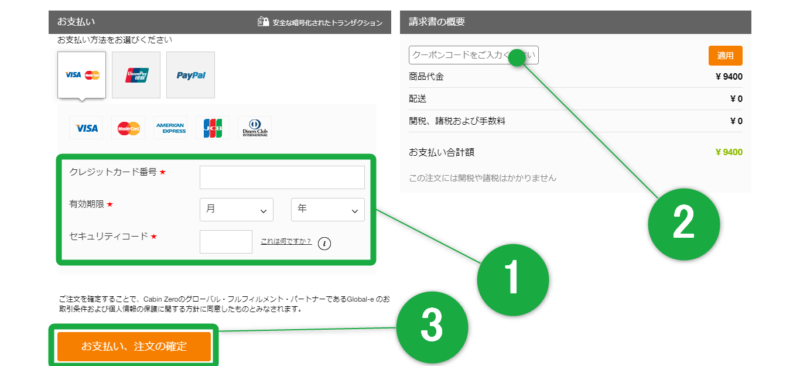Open the これは何ですか? help link

286,242
